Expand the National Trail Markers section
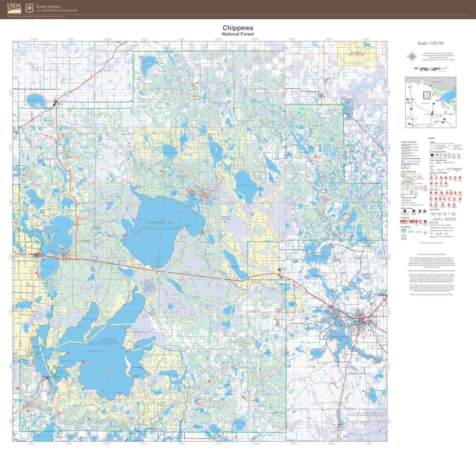 [438, 173]
